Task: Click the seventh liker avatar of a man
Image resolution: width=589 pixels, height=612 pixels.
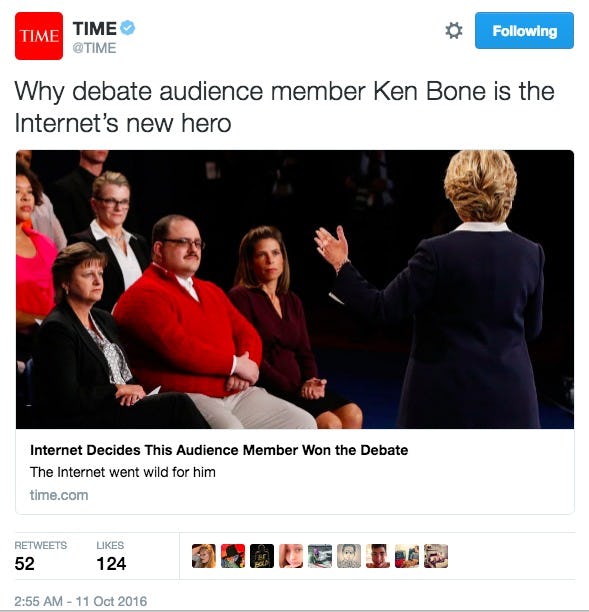Action: point(378,556)
